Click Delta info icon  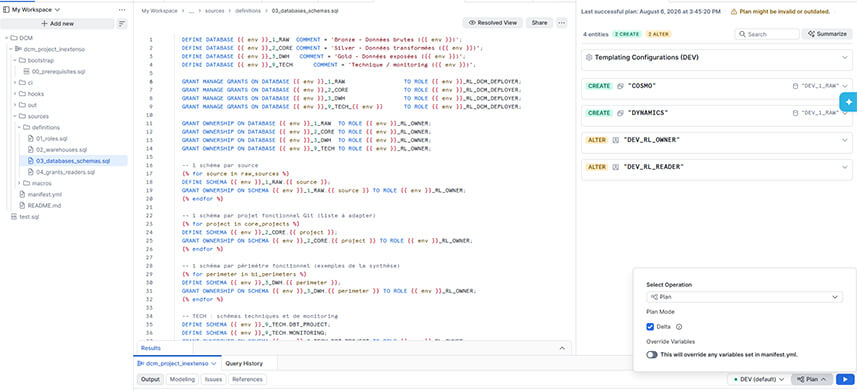pos(678,327)
